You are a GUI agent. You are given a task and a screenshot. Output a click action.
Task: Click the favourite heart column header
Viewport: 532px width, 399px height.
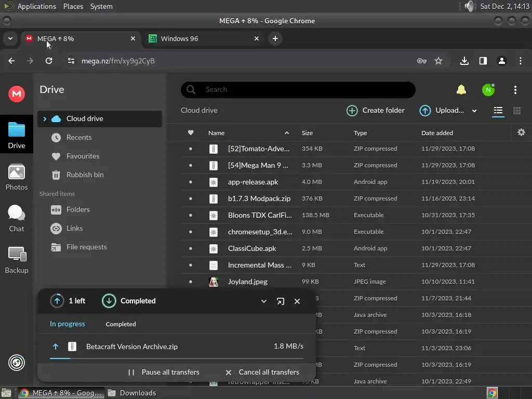[x=191, y=132]
